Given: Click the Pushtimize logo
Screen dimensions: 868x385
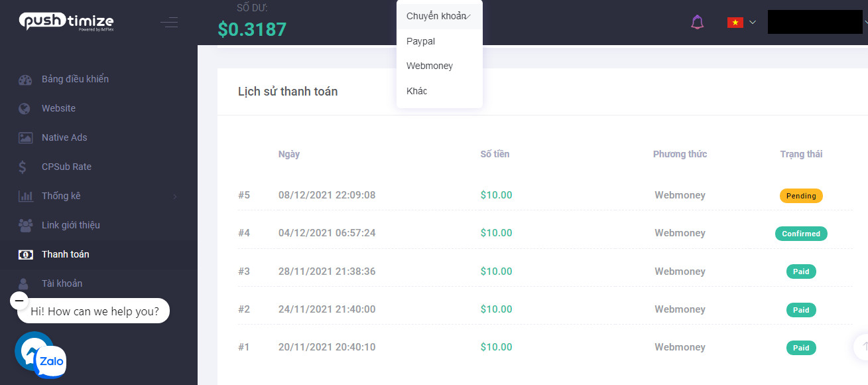Looking at the screenshot, I should (66, 22).
